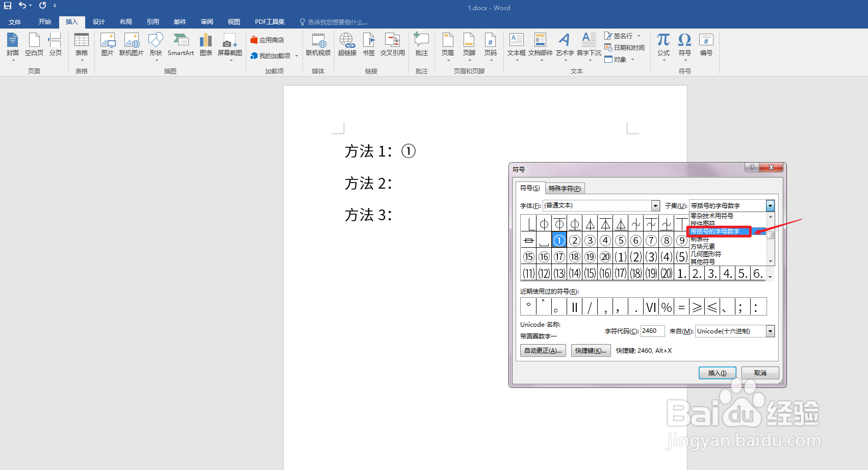
Task: Insert a cross-reference (交叉引用)
Action: (x=393, y=45)
